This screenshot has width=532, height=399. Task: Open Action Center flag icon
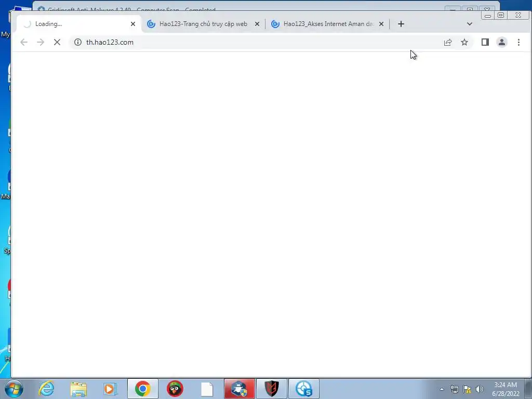[x=467, y=389]
